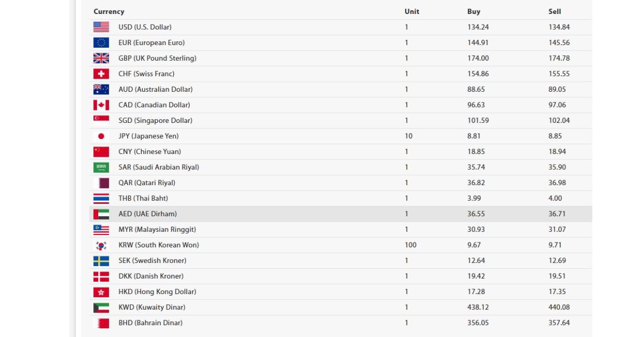Click the Saudi Arabian green flag icon
The width and height of the screenshot is (644, 337).
point(101,167)
